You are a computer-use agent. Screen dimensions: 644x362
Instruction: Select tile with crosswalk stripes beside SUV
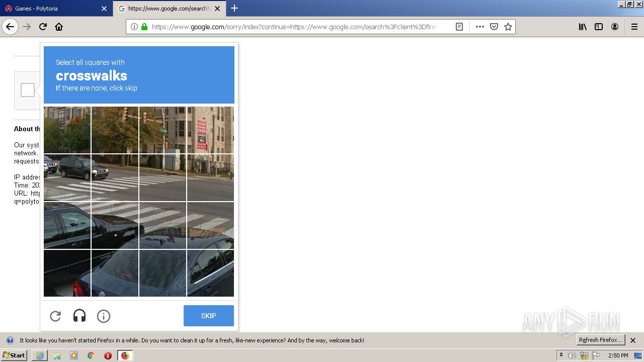point(115,177)
